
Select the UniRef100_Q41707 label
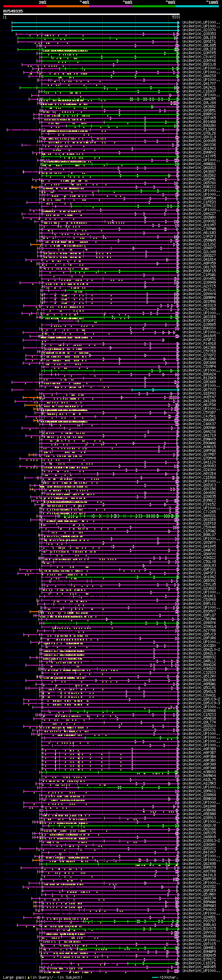pyautogui.click(x=199, y=84)
